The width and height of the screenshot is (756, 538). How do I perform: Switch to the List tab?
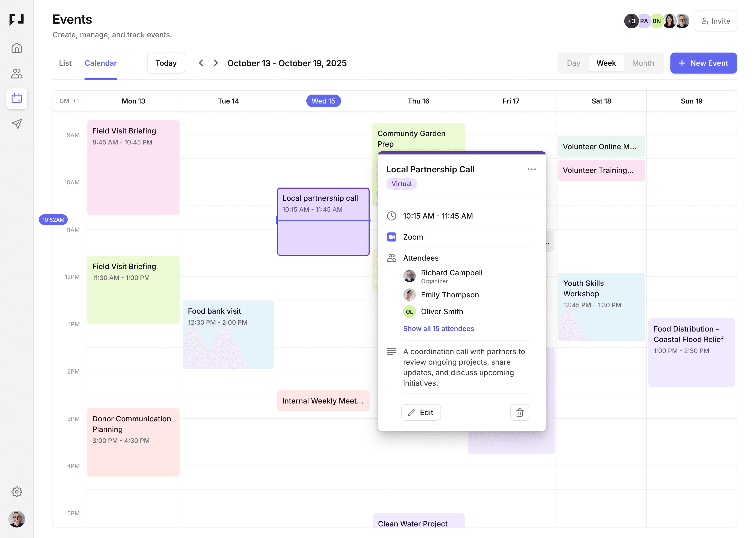click(65, 63)
